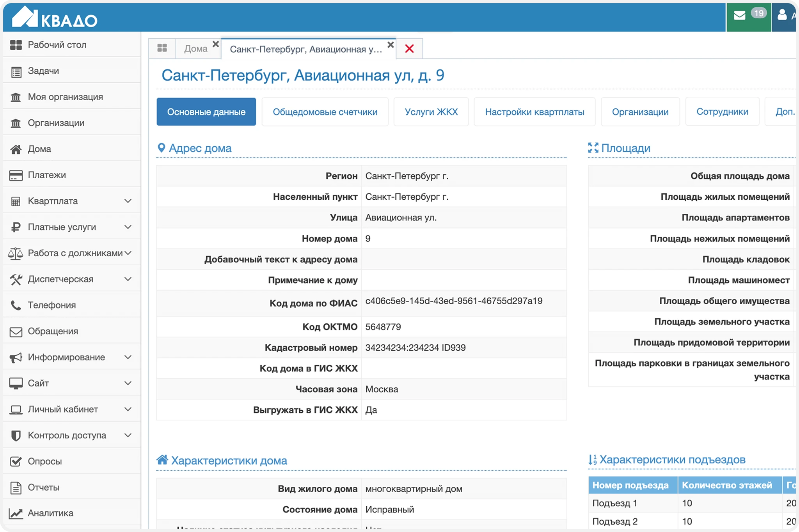This screenshot has width=799, height=532.
Task: Expand the Информирование sidebar section
Action: 128,357
